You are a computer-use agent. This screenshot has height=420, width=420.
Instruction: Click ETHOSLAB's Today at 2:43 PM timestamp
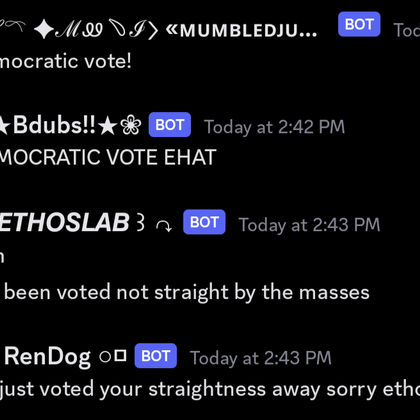point(309,225)
